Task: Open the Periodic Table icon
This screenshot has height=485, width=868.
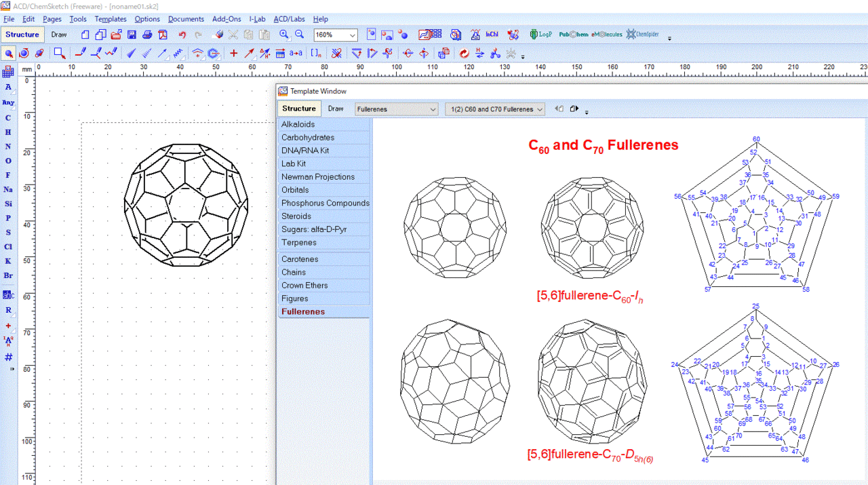Action: tap(8, 71)
